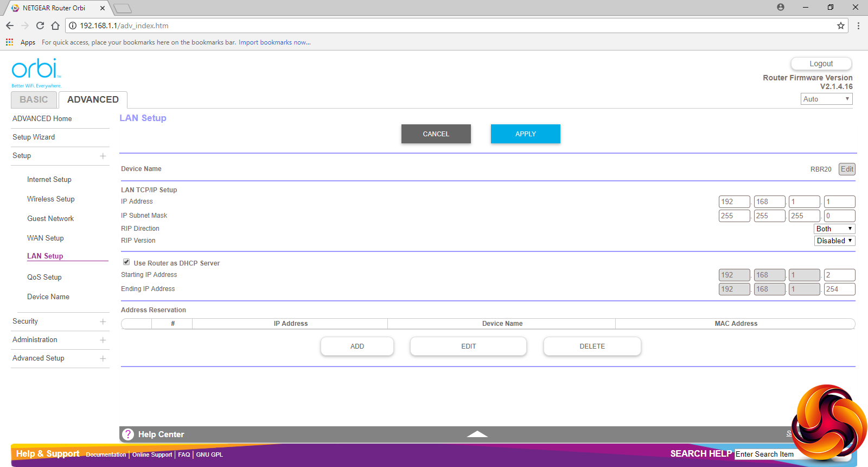Open the Chrome three-dot menu
The width and height of the screenshot is (868, 467).
pos(858,26)
